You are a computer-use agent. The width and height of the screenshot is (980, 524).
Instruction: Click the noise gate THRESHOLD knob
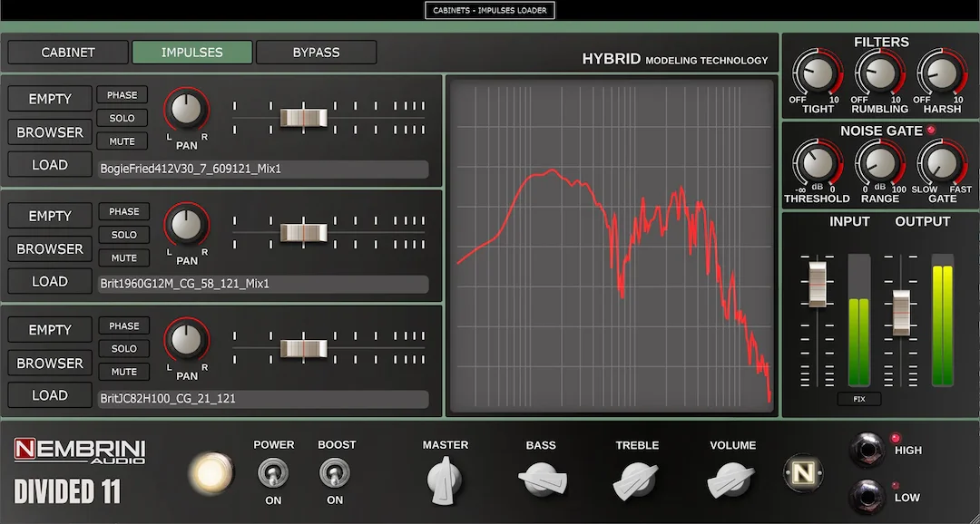(x=818, y=163)
